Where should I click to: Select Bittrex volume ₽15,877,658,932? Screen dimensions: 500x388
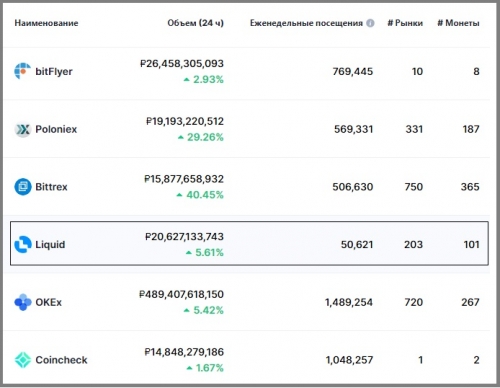[x=184, y=179]
